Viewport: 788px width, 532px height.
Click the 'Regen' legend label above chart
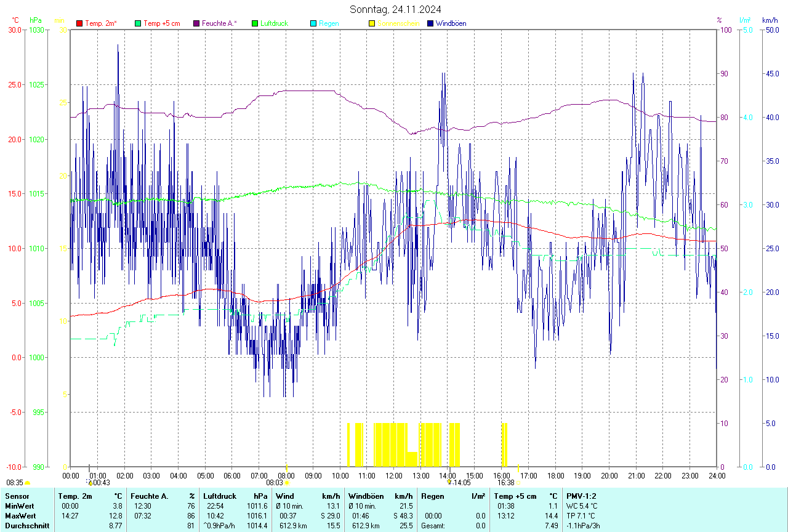tap(329, 23)
